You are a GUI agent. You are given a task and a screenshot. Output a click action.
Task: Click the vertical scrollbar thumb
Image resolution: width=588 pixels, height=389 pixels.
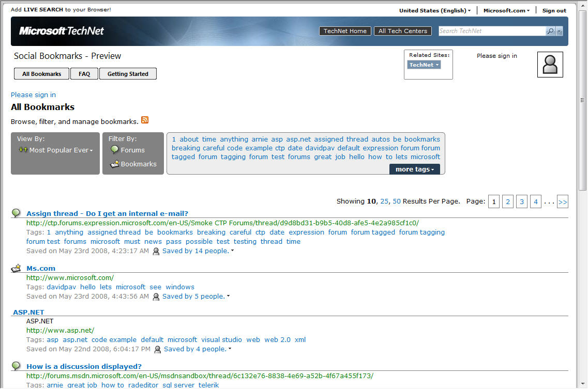pyautogui.click(x=582, y=100)
